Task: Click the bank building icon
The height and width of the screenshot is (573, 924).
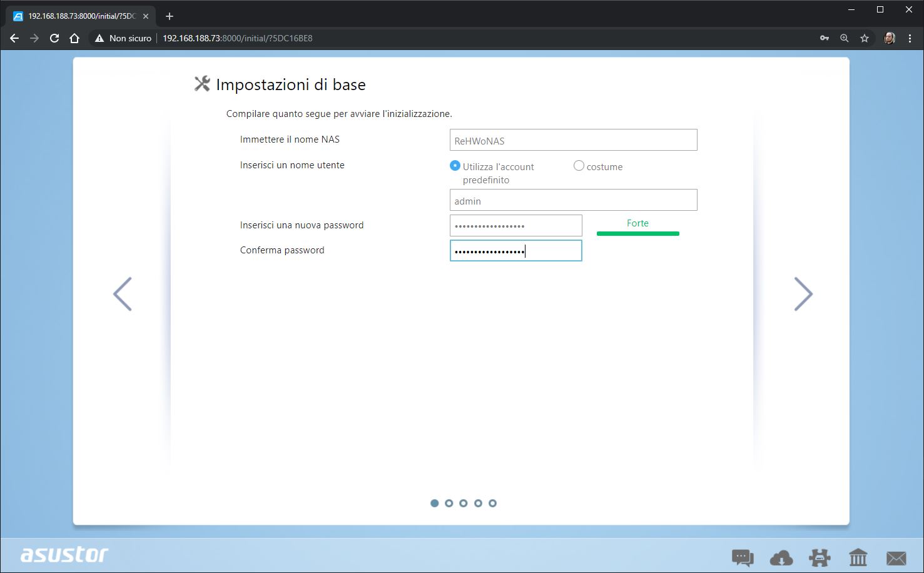Action: pos(858,557)
